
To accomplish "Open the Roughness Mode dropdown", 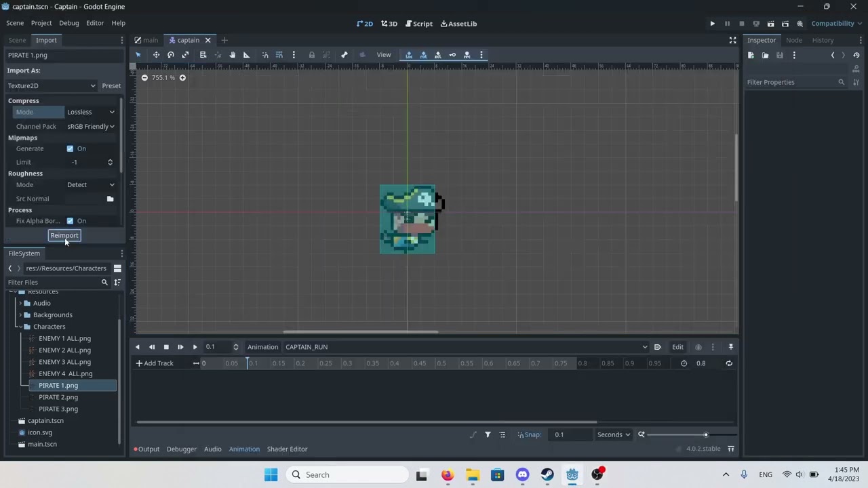I will click(90, 184).
